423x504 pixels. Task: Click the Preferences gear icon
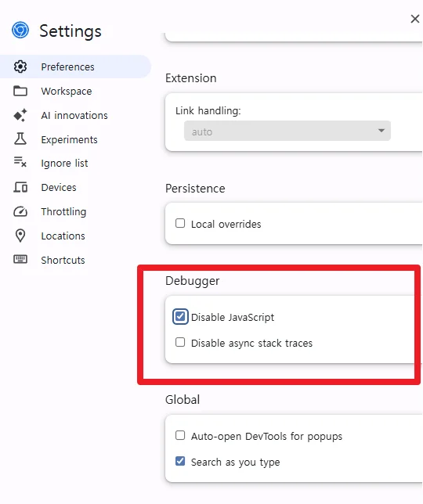coord(20,67)
